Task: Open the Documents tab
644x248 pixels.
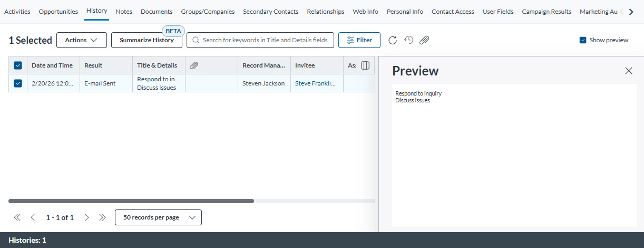Action: pyautogui.click(x=157, y=11)
